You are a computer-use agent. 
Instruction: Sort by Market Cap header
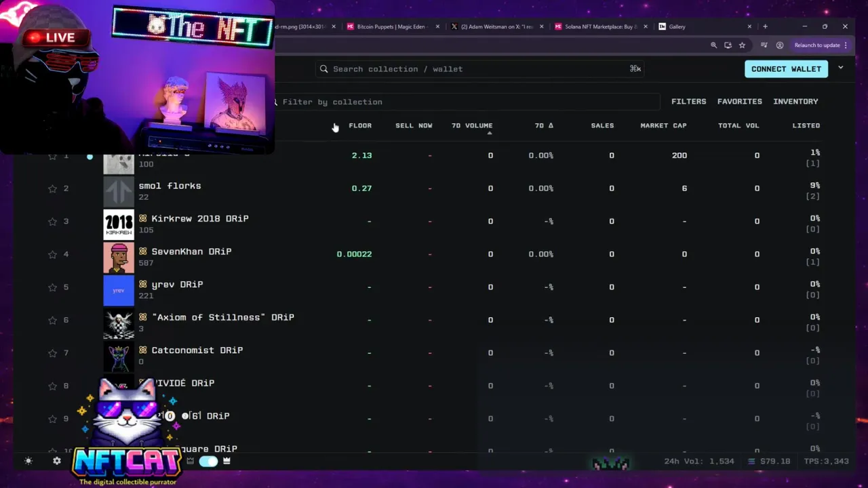point(663,125)
